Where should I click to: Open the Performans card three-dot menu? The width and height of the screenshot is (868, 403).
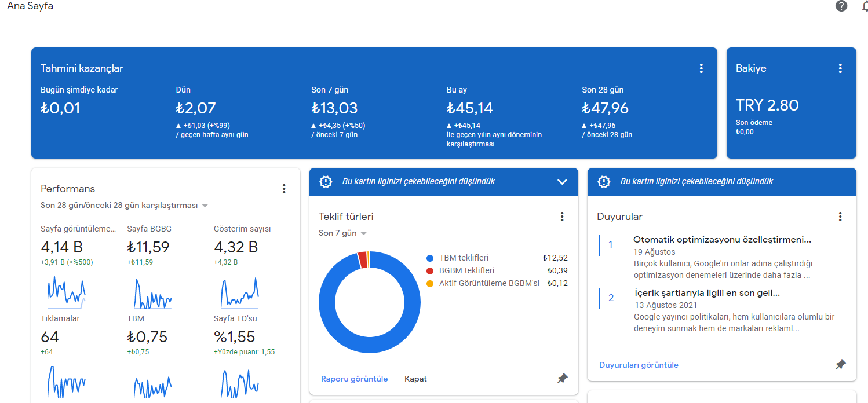[x=284, y=189]
